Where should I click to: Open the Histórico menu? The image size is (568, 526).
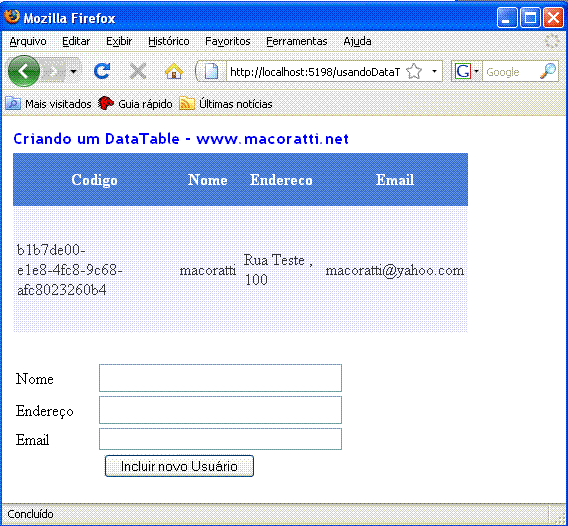(x=169, y=41)
